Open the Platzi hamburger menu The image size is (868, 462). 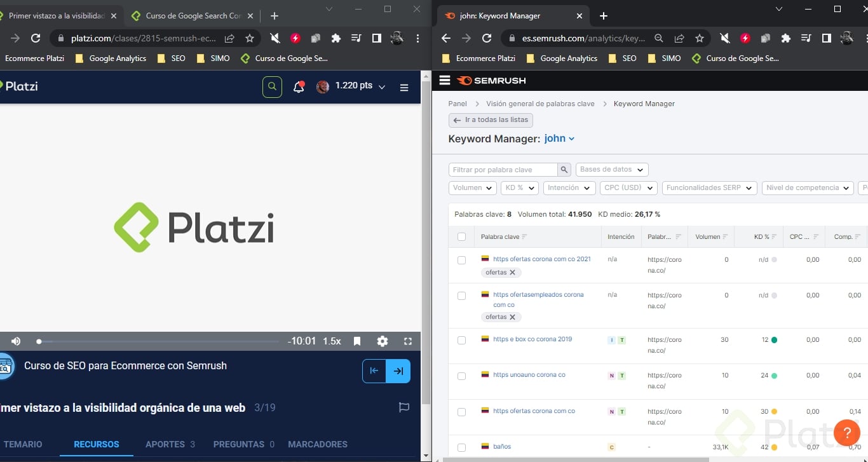coord(404,88)
